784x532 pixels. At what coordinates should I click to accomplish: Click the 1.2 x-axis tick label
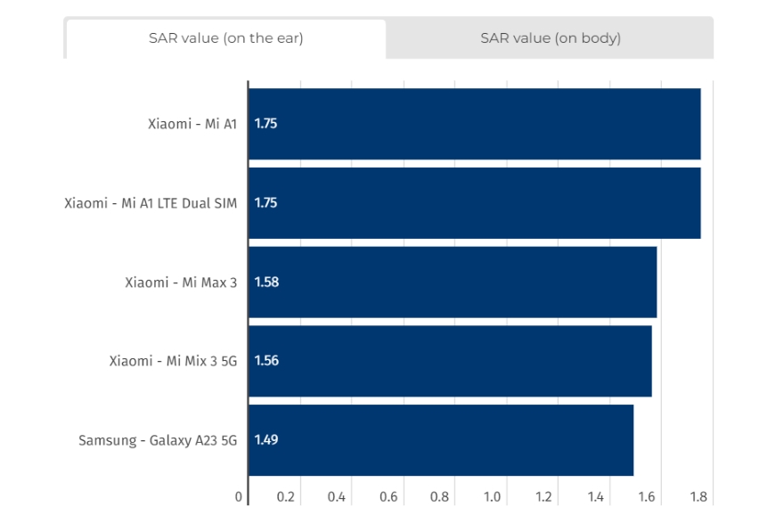click(x=543, y=497)
